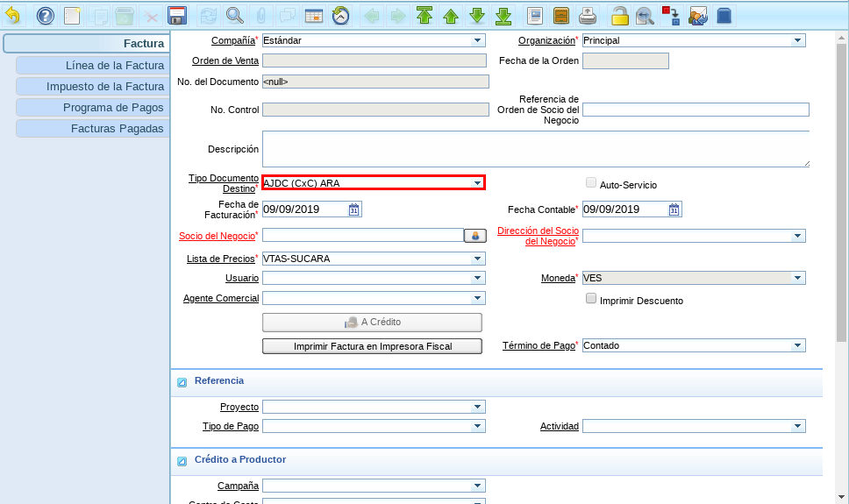This screenshot has width=849, height=504.
Task: Jump to the last record with the bottom-arrow icon
Action: pos(503,16)
